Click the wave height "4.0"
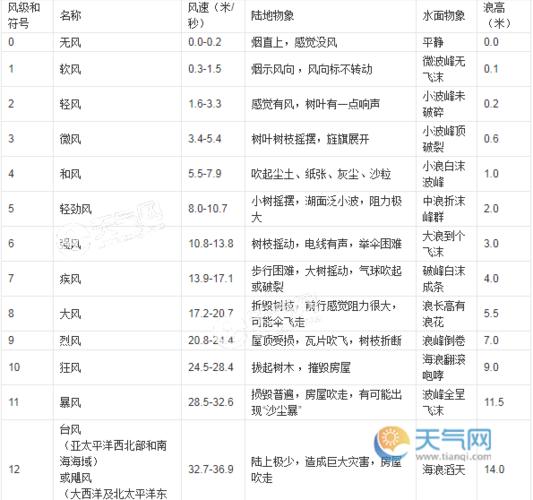Viewport: 533px width, 500px height. pos(491,278)
